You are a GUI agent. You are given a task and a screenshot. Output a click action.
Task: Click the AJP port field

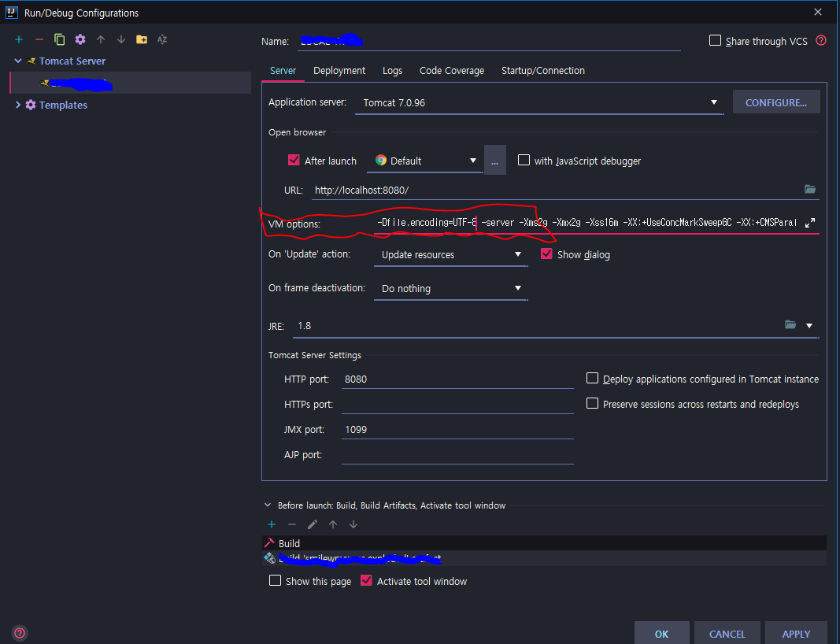pyautogui.click(x=457, y=455)
